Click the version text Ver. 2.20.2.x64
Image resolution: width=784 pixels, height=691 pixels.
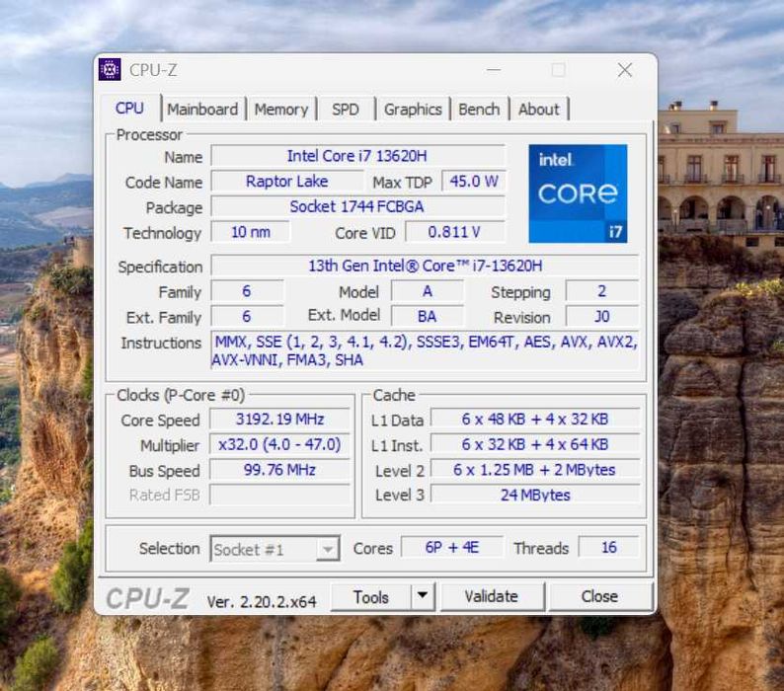click(262, 601)
